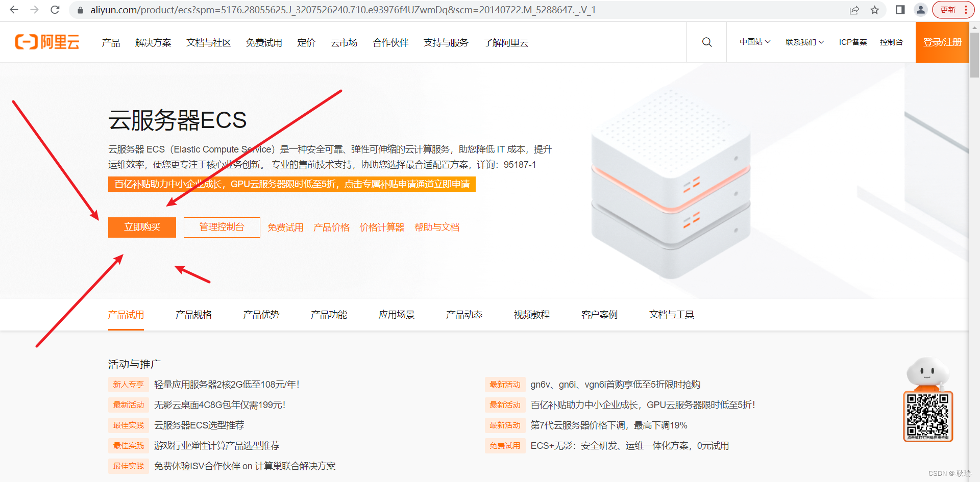Open the 了解阿里云 menu
Screen dimensions: 980x482
[506, 42]
